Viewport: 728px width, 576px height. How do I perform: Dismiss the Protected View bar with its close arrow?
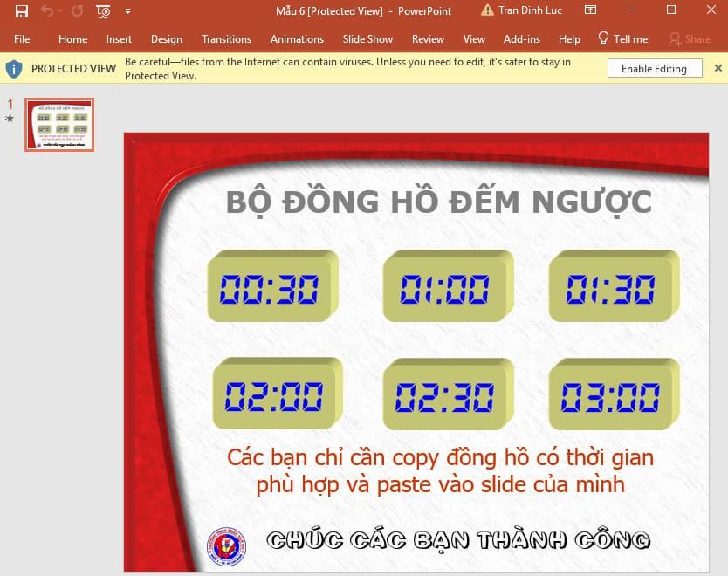click(x=718, y=67)
